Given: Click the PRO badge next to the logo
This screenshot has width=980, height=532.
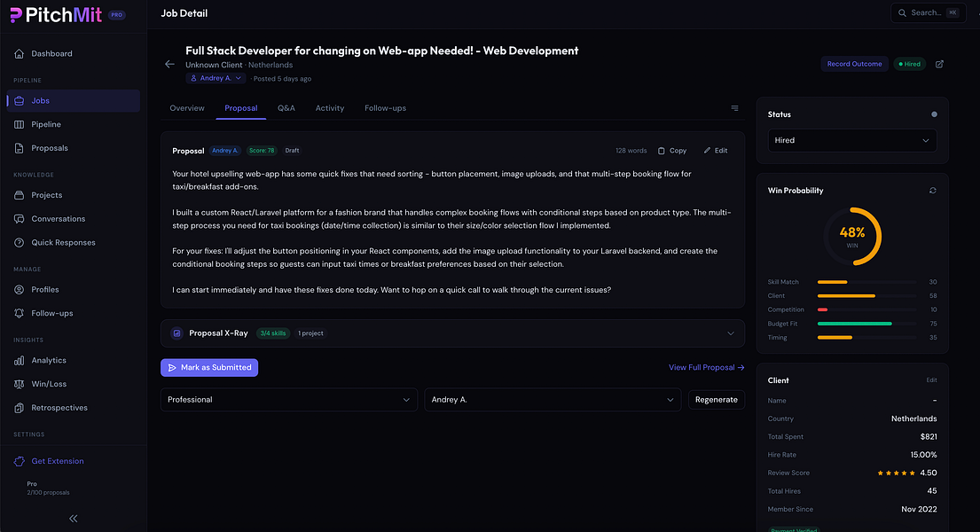Looking at the screenshot, I should point(117,15).
